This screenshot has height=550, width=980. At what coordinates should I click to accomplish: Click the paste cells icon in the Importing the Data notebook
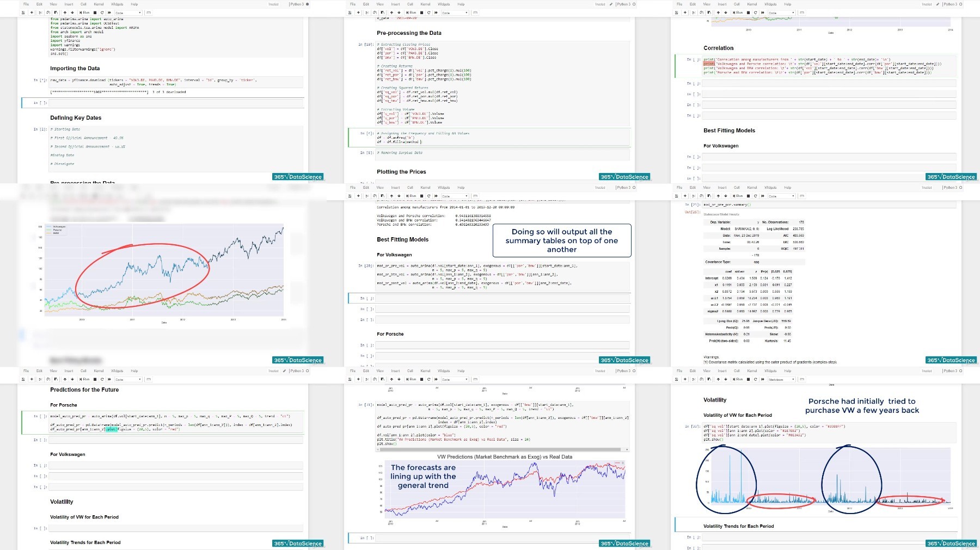56,13
